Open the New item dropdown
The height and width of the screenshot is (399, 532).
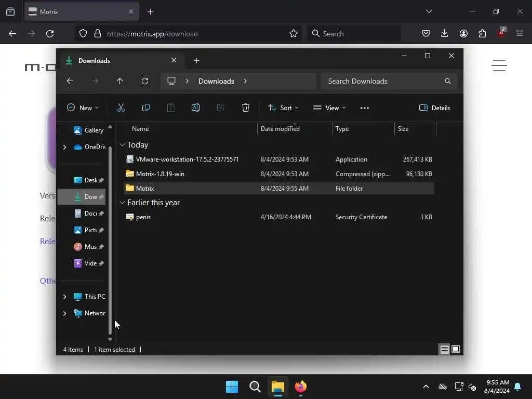83,108
